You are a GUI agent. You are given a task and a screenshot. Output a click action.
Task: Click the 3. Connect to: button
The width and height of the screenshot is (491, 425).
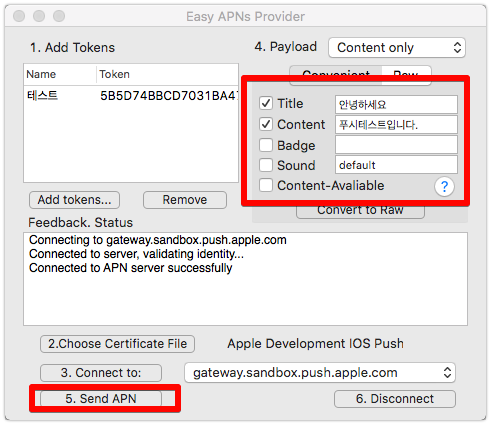coord(101,373)
